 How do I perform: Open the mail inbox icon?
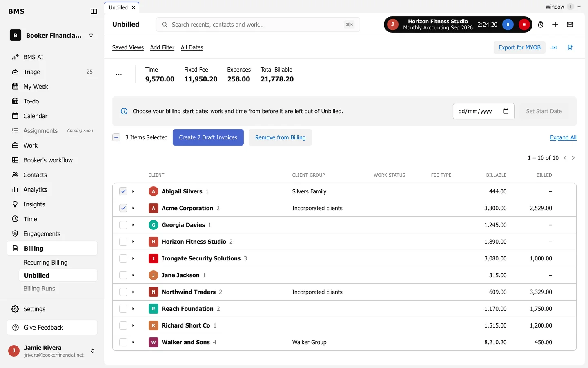[570, 25]
